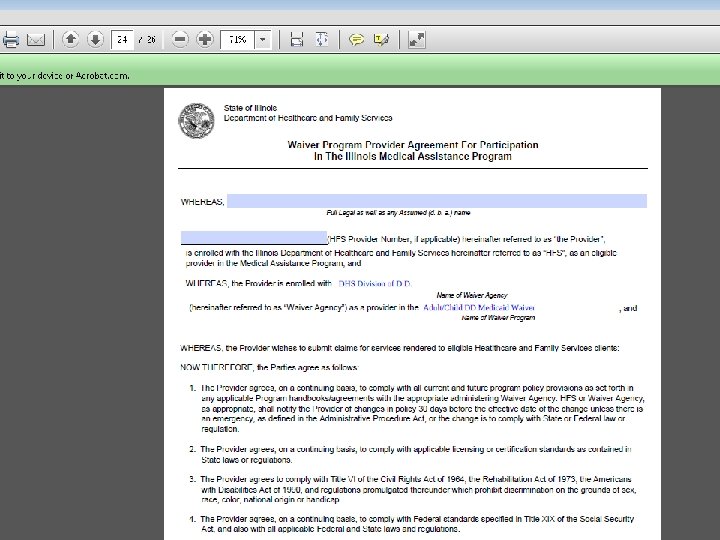Click the full legal name field
The height and width of the screenshot is (540, 720).
tap(437, 201)
